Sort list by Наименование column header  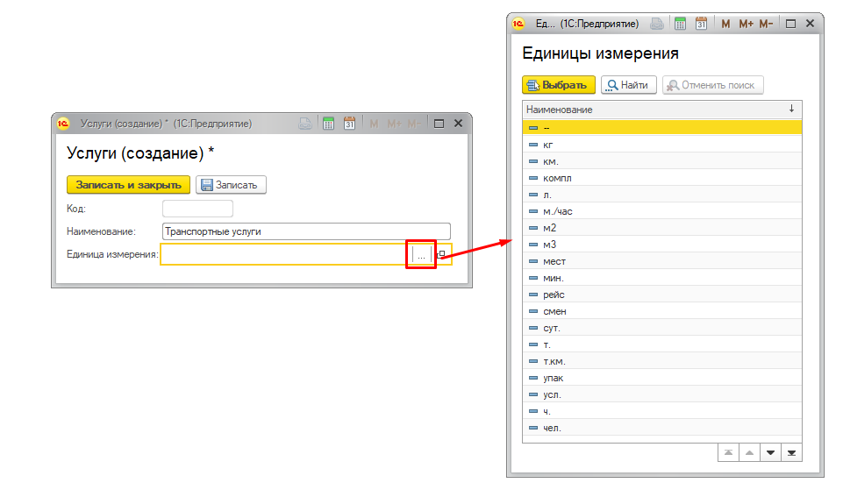pyautogui.click(x=661, y=110)
